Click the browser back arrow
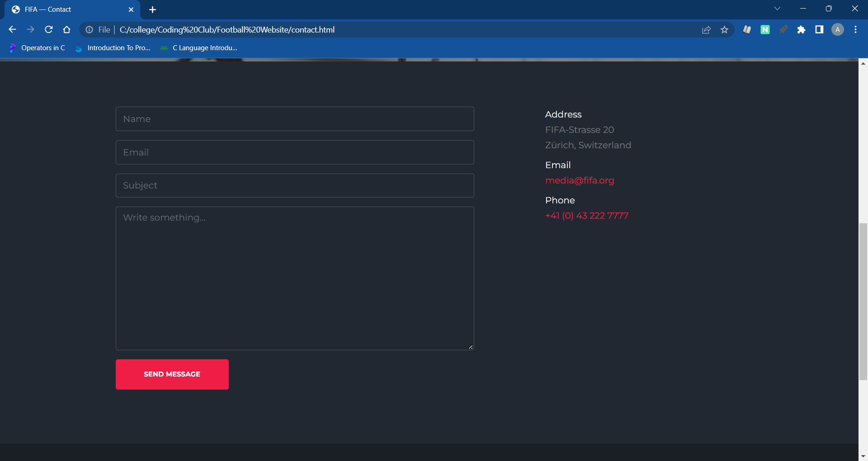Viewport: 868px width, 461px height. click(12, 29)
